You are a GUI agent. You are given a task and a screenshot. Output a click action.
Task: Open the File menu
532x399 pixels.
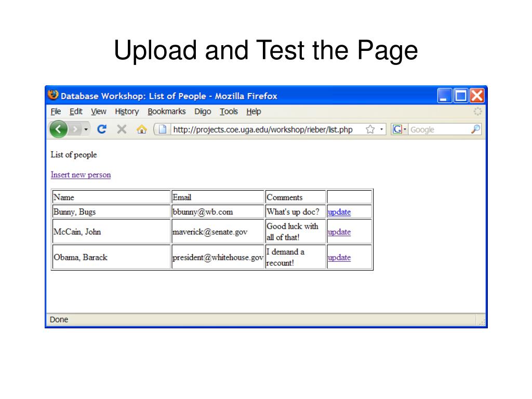point(56,111)
